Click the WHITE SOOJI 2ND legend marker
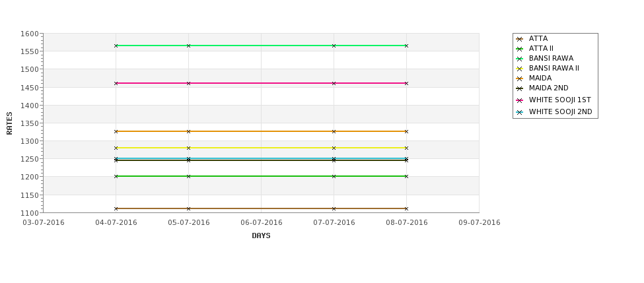Viewport: 644px width, 283px height. tap(520, 112)
